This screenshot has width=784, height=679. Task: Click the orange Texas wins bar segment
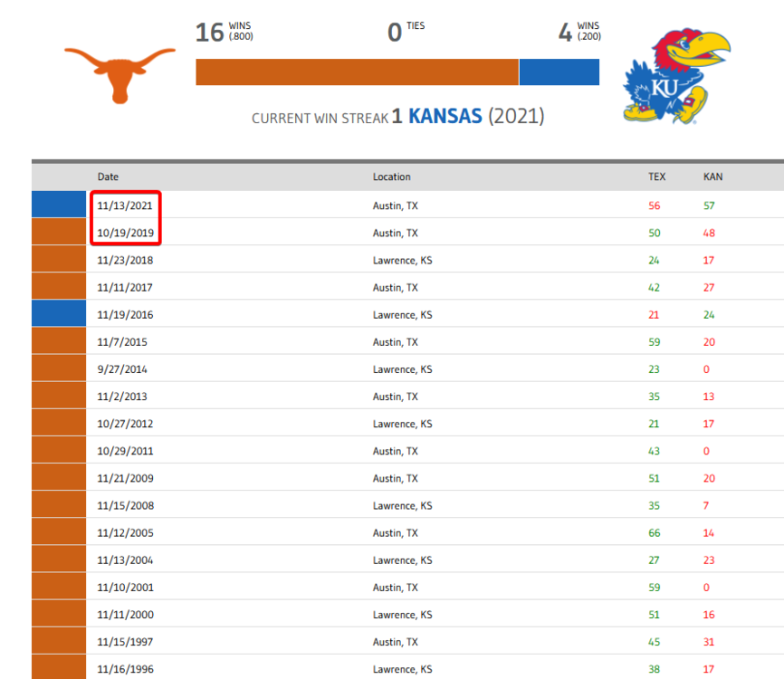point(357,72)
